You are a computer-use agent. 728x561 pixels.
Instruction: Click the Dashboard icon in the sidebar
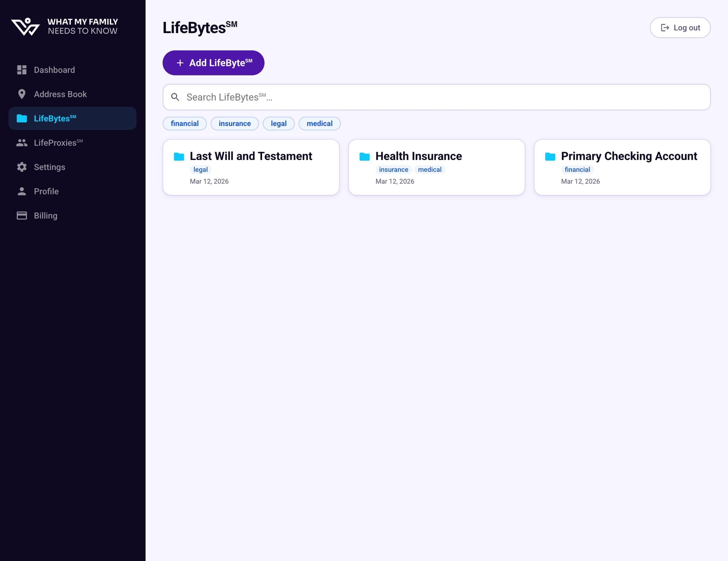click(x=21, y=70)
